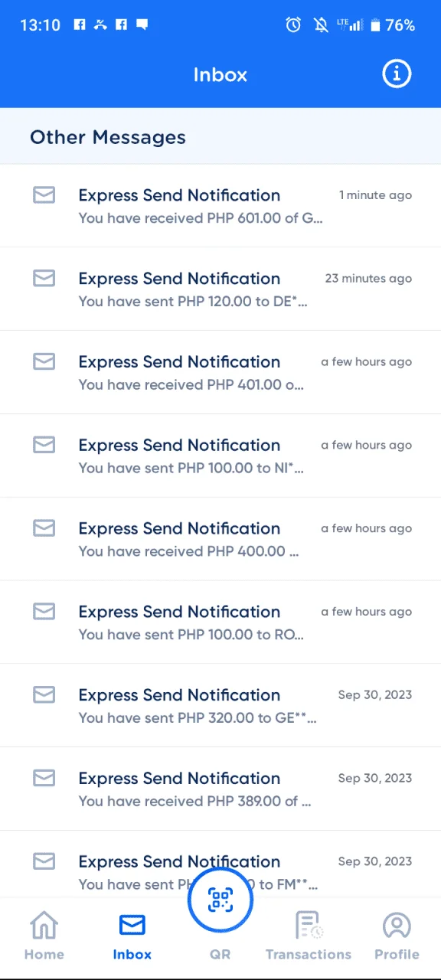Open message received PHP 389.00
Viewport: 441px width, 980px height.
tap(220, 789)
